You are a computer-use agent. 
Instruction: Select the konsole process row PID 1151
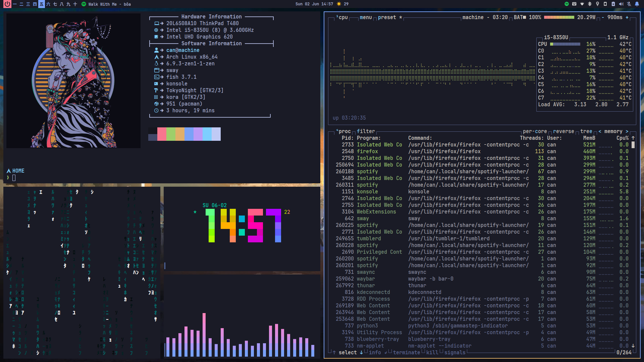point(481,192)
